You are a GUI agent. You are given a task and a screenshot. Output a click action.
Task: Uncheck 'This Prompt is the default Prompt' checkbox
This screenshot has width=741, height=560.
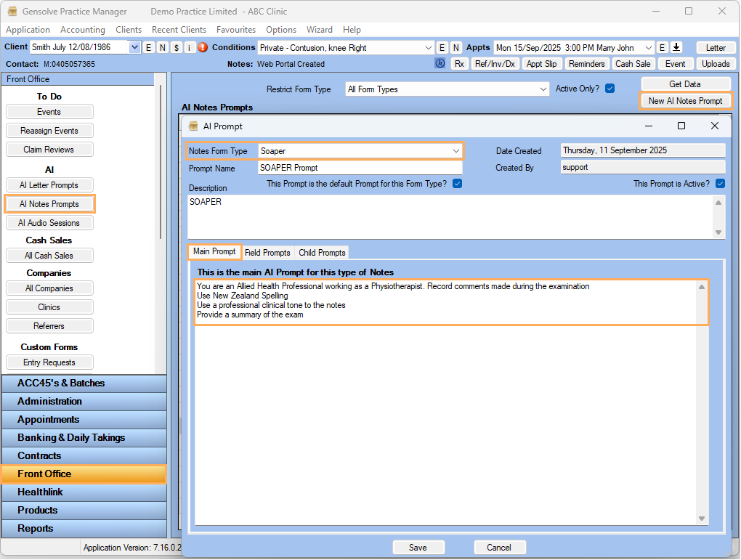click(x=457, y=184)
